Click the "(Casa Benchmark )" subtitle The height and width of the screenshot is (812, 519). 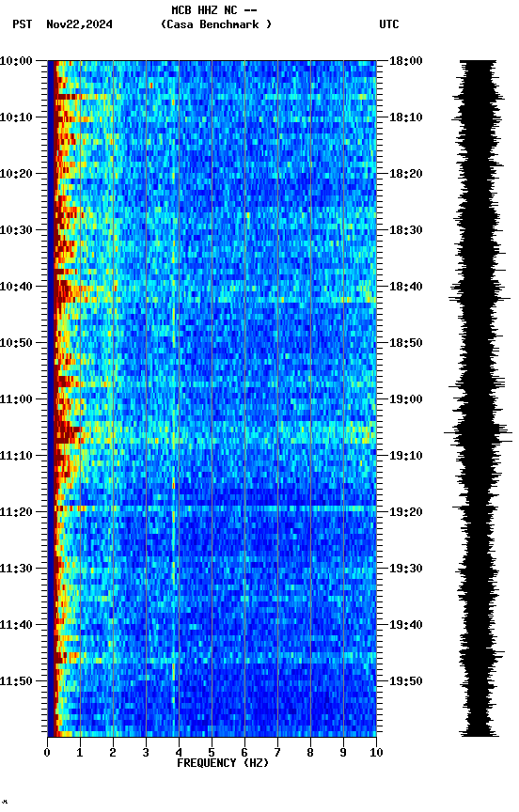coord(216,23)
